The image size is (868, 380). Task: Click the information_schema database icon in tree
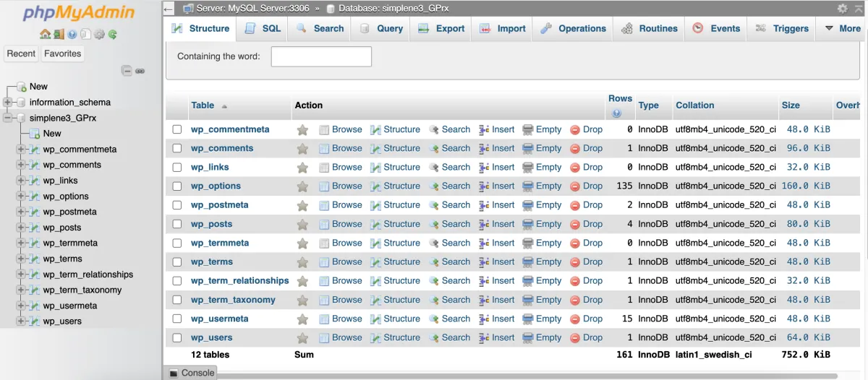pyautogui.click(x=20, y=103)
